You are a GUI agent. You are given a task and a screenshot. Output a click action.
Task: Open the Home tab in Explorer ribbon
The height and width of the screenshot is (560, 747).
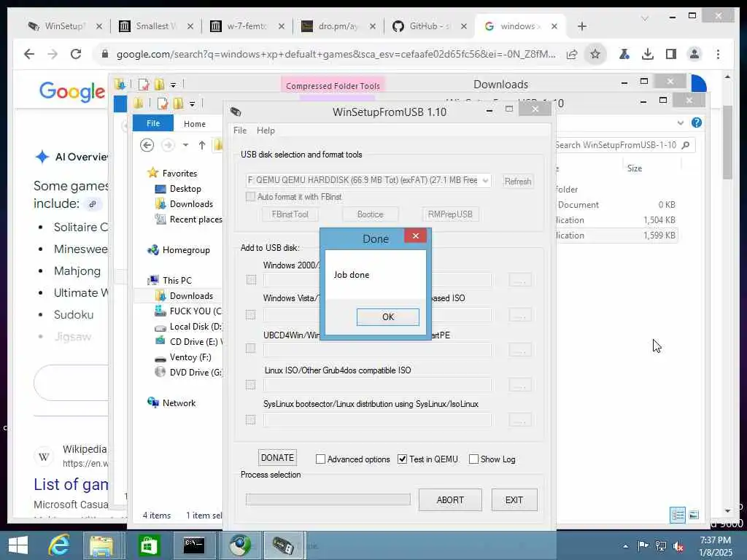coord(194,124)
